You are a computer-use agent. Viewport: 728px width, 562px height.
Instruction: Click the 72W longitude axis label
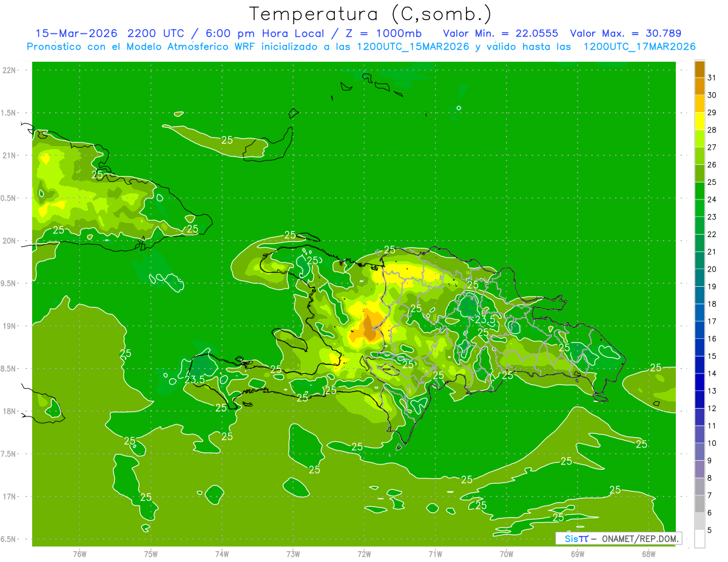pyautogui.click(x=364, y=554)
